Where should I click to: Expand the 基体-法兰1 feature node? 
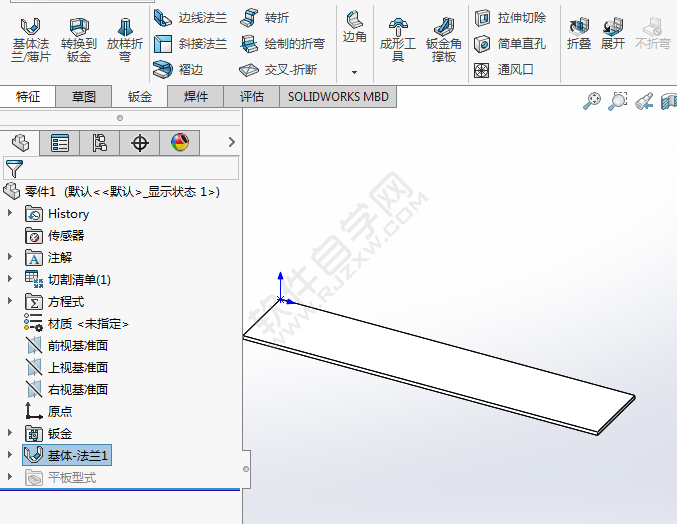[x=10, y=455]
